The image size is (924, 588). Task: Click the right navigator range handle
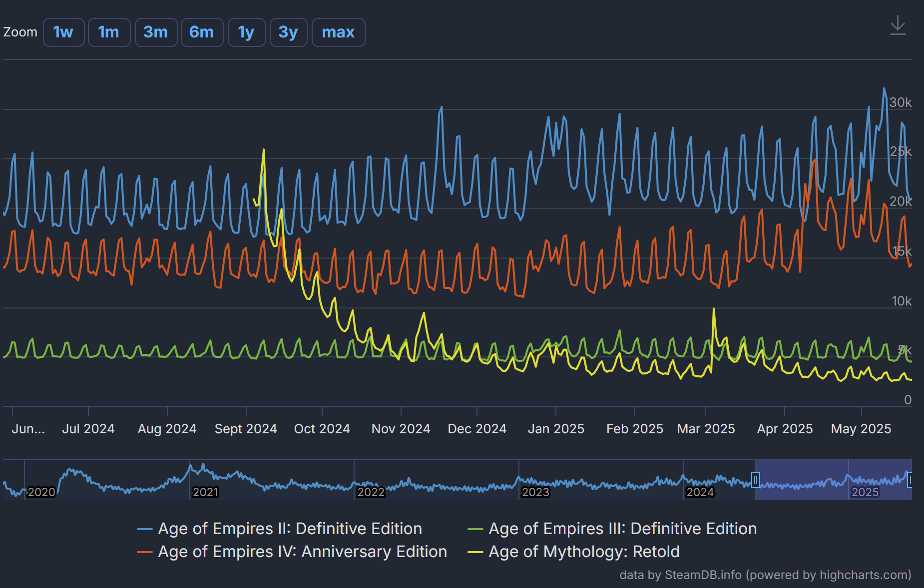click(x=910, y=480)
